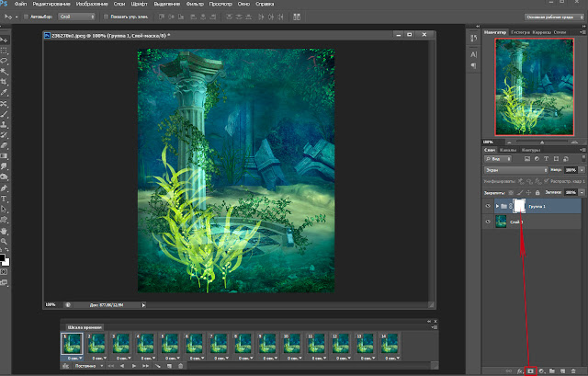Go to the next frame button

click(x=145, y=366)
